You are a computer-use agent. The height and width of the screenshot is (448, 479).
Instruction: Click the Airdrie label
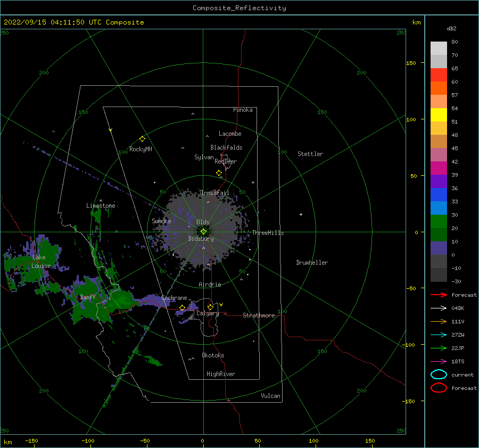(210, 284)
